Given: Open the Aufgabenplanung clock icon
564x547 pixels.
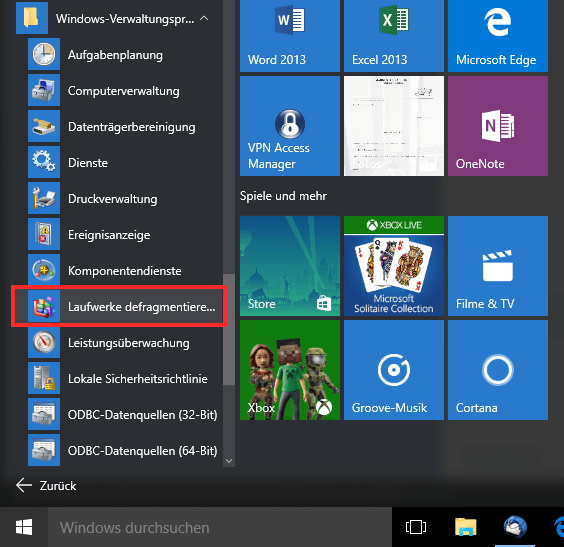Looking at the screenshot, I should coord(44,54).
